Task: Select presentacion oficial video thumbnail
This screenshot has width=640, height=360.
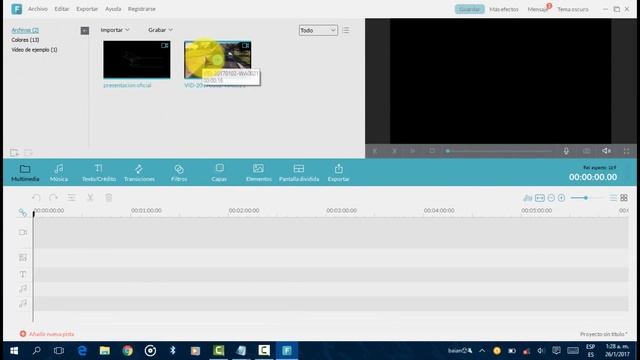Action: click(137, 60)
